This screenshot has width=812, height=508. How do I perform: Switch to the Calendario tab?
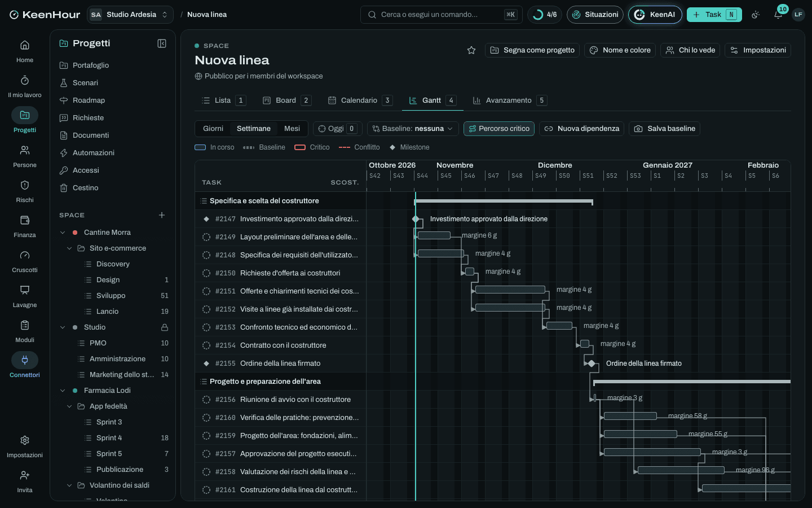pyautogui.click(x=360, y=100)
